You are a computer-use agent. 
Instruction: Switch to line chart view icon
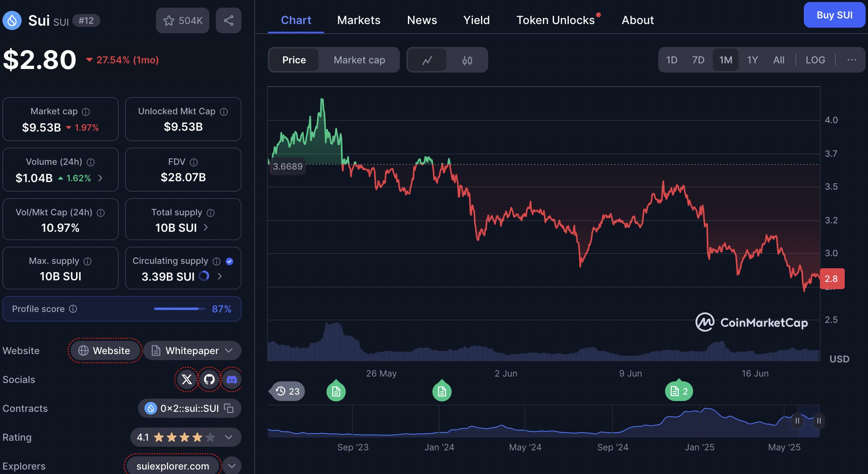(x=427, y=60)
